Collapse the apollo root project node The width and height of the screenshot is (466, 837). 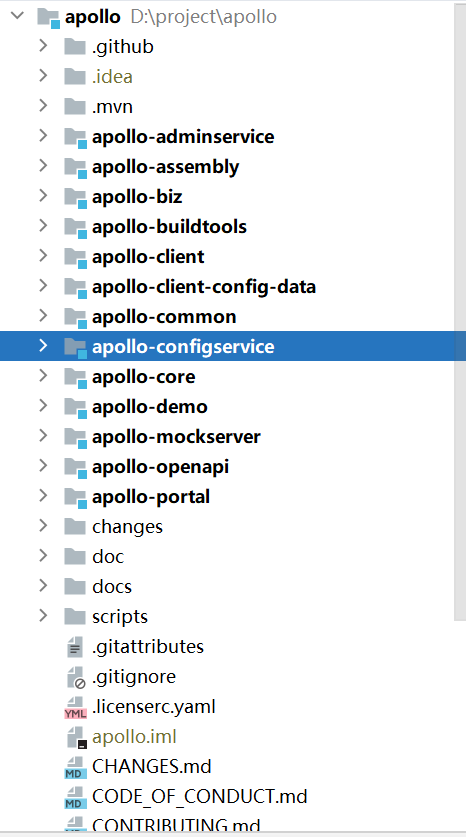pyautogui.click(x=18, y=16)
